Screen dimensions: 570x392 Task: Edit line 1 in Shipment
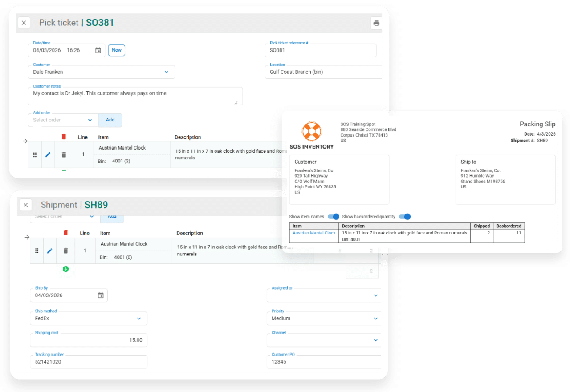[50, 251]
